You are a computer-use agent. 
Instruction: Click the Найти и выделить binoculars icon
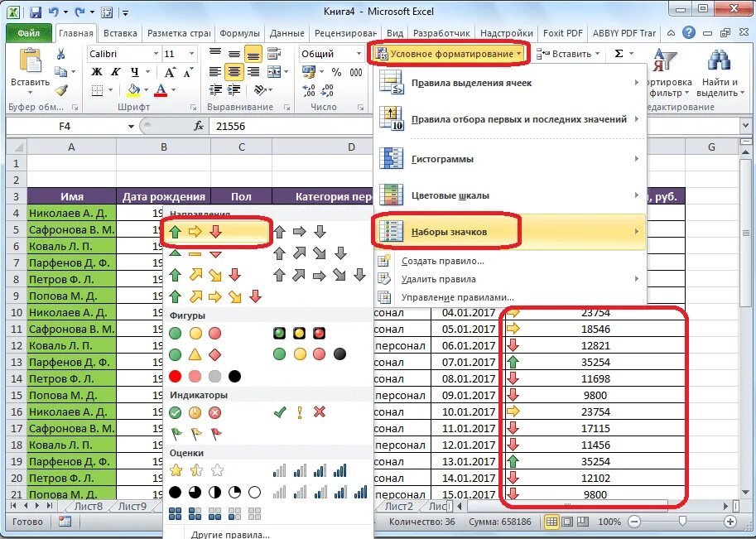click(x=720, y=61)
